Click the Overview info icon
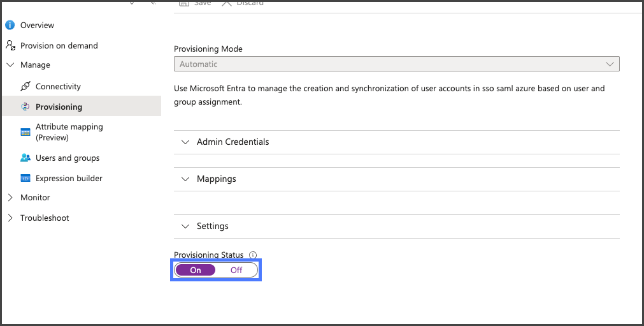644x326 pixels. 10,26
